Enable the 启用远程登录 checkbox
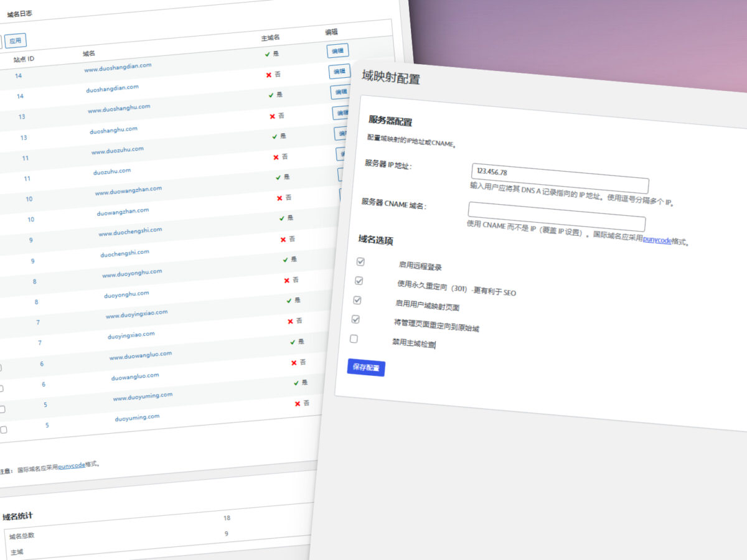Image resolution: width=747 pixels, height=560 pixels. pyautogui.click(x=360, y=262)
